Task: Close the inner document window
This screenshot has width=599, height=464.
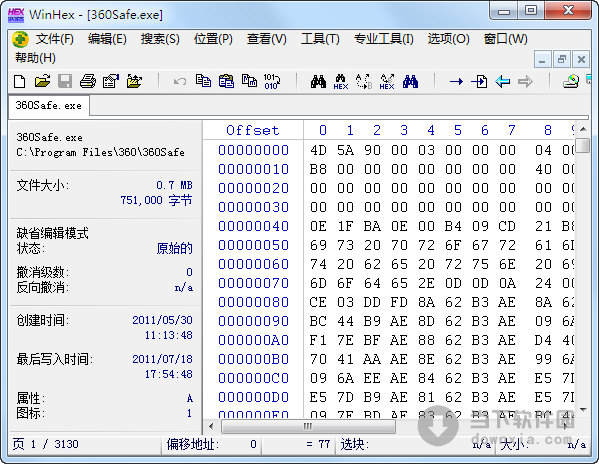Action: (581, 59)
